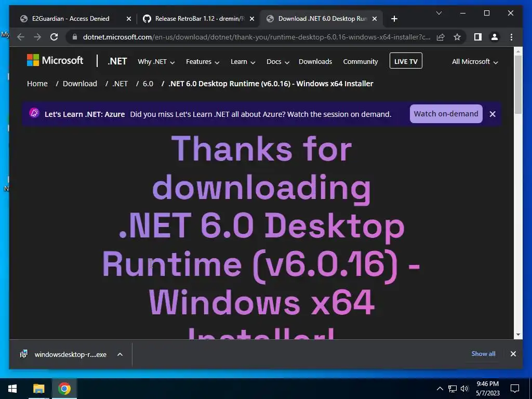532x399 pixels.
Task: Go to the 6.0 breadcrumb
Action: point(148,84)
